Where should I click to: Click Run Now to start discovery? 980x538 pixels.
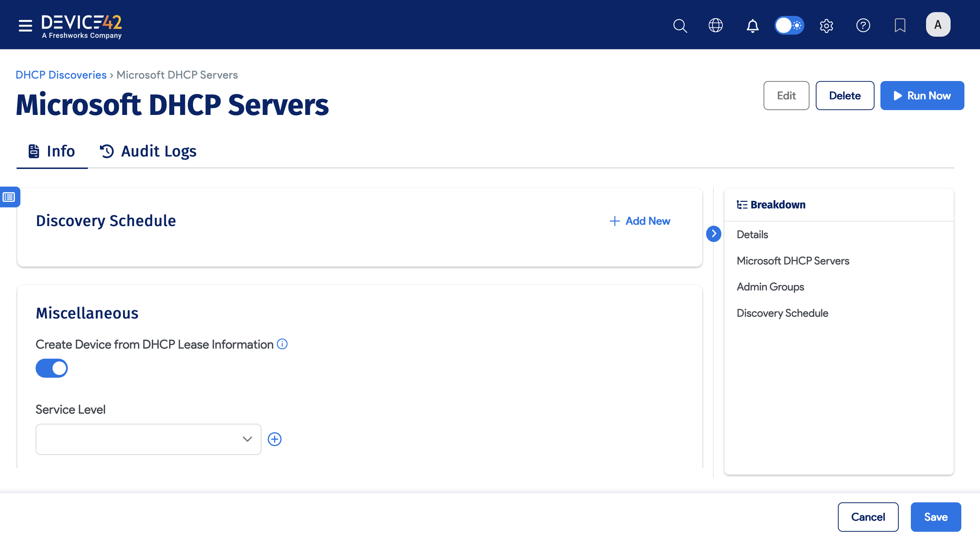tap(922, 95)
